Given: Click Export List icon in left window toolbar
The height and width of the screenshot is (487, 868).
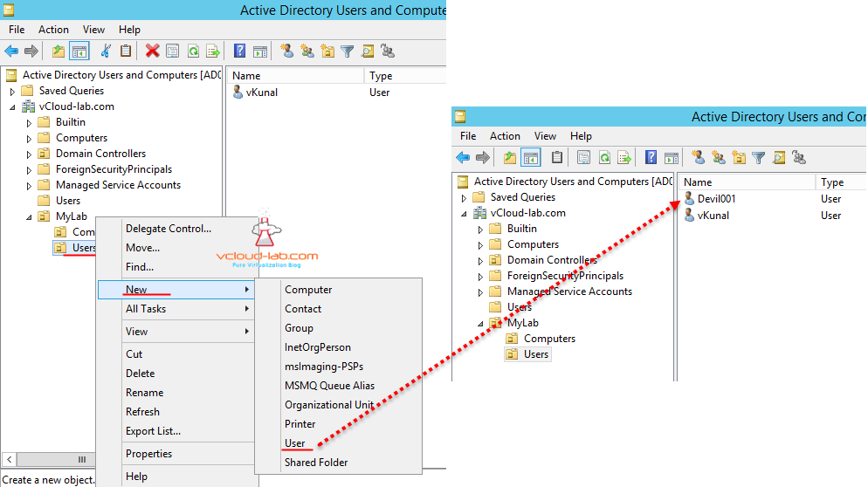Looking at the screenshot, I should 213,51.
